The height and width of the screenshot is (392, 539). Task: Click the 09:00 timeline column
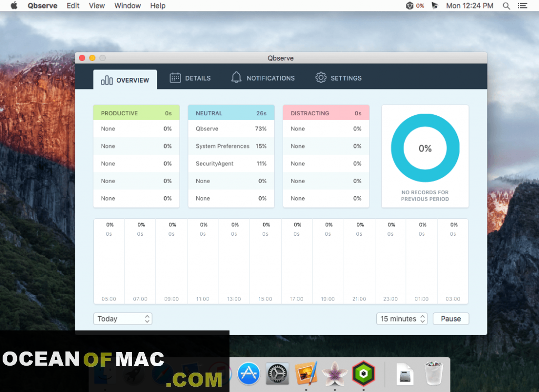point(172,261)
